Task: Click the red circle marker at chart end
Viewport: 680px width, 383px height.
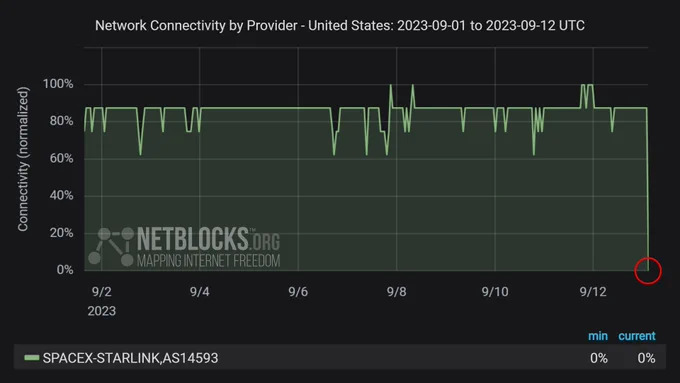Action: click(x=648, y=271)
